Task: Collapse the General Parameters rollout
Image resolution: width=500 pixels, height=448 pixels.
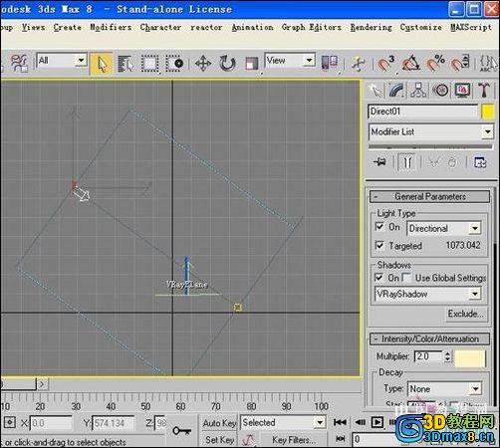Action: tap(429, 196)
